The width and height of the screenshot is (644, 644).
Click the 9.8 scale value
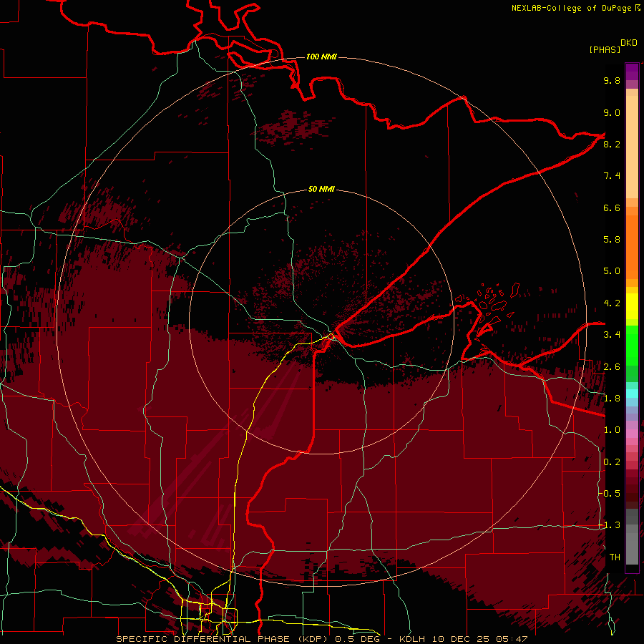(612, 80)
